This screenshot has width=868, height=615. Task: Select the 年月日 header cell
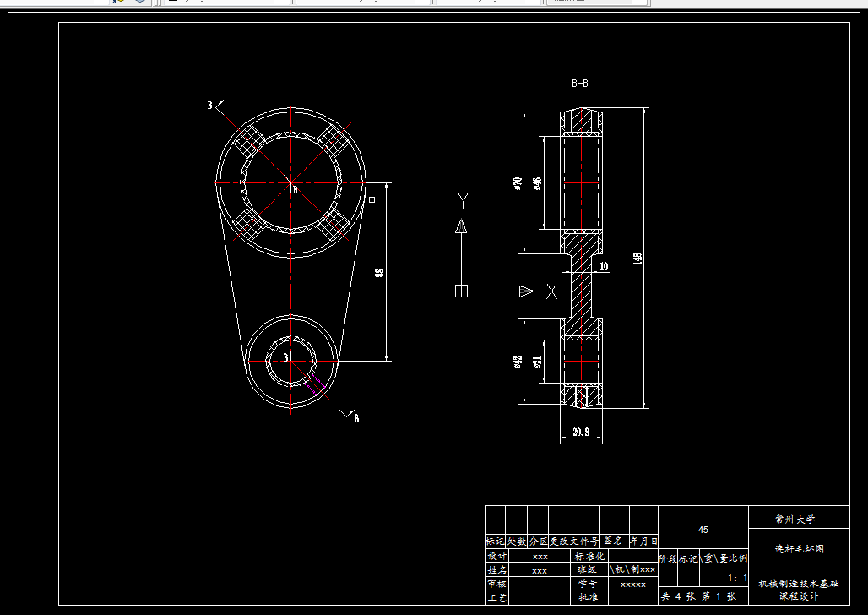pyautogui.click(x=643, y=542)
